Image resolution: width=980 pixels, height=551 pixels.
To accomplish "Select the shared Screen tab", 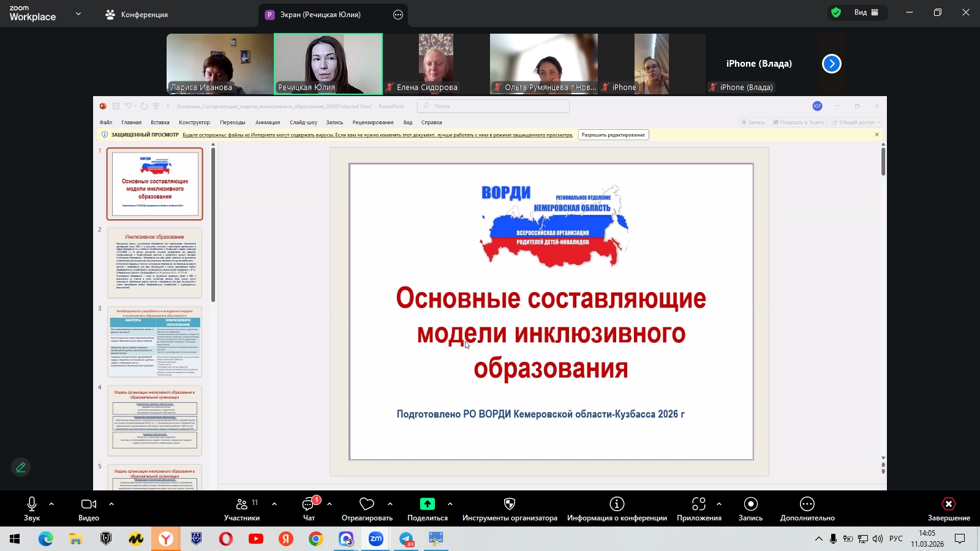I will coord(320,15).
